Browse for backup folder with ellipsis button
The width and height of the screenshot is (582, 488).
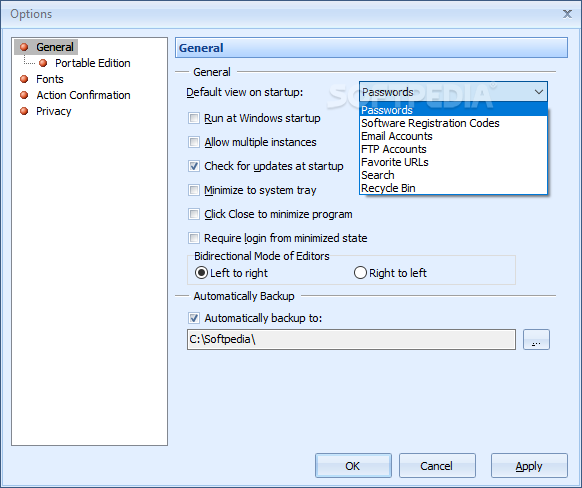[536, 340]
